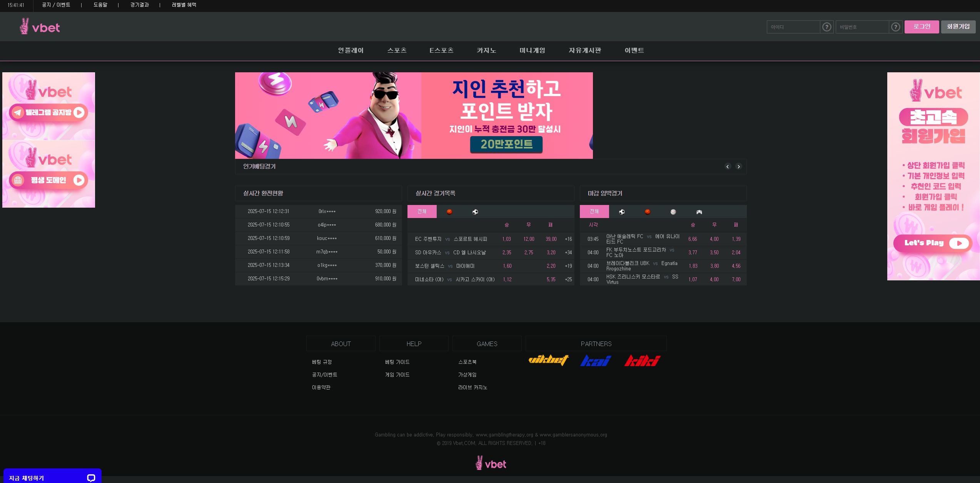Screen dimensions: 980x483
Task: Open the 미니게임 menu
Action: click(533, 50)
